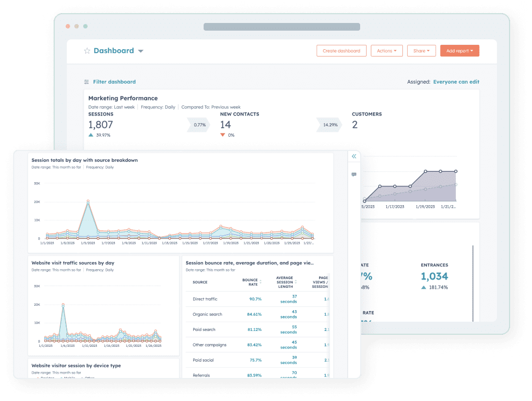532x401 pixels.
Task: Click the Marketing Performance report title
Action: 123,98
